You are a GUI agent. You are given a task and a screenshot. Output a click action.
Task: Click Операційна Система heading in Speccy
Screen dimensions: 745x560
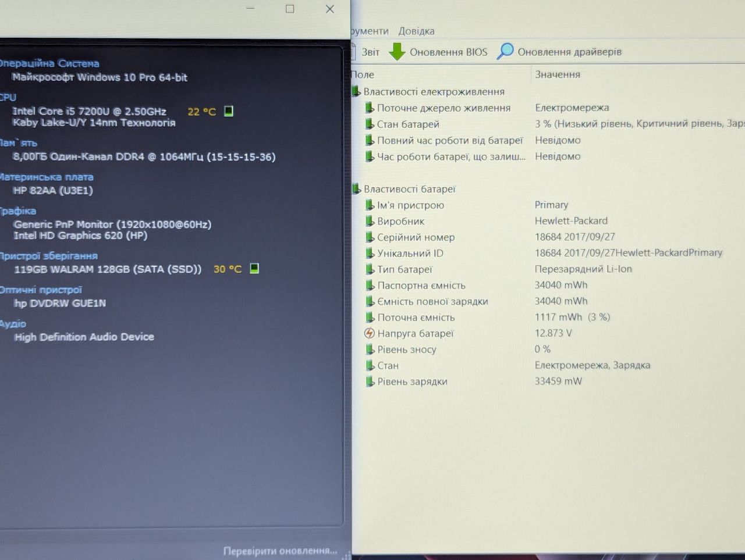point(49,63)
